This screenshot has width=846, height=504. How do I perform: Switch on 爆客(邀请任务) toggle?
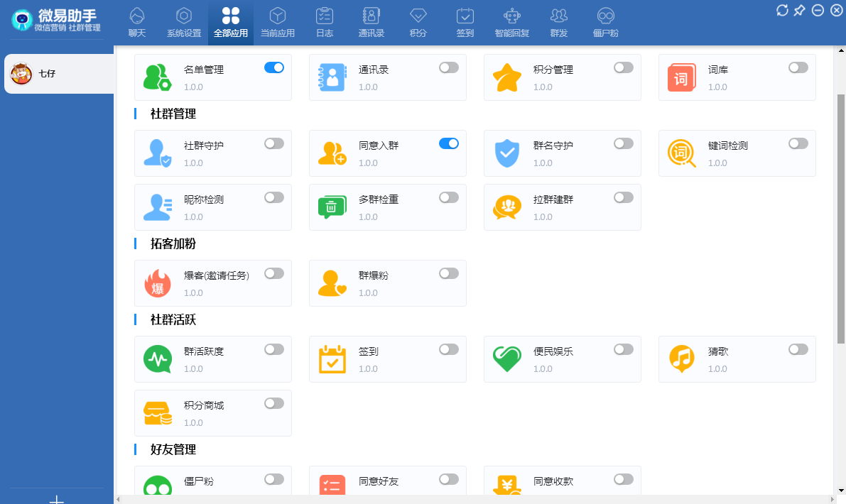[x=274, y=273]
